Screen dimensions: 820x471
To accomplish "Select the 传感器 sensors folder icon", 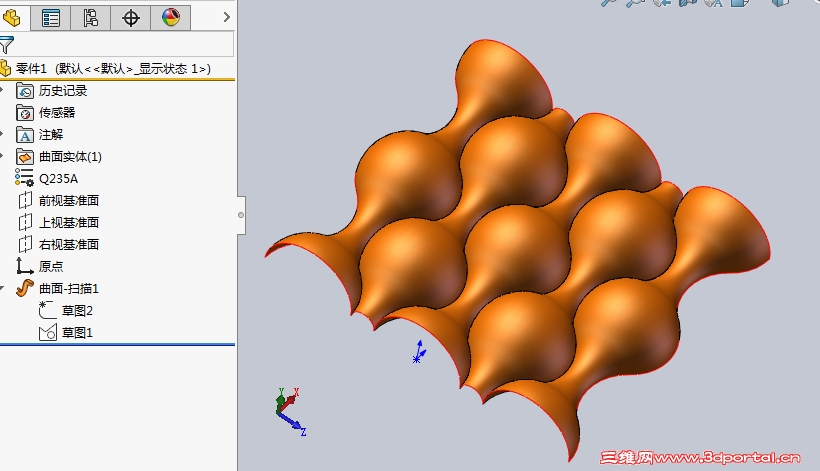I will pos(25,113).
